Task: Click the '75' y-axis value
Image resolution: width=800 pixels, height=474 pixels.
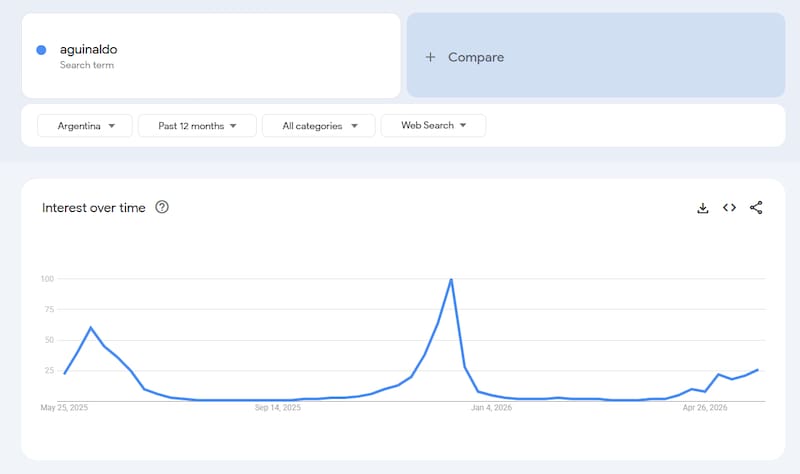Action: point(49,309)
